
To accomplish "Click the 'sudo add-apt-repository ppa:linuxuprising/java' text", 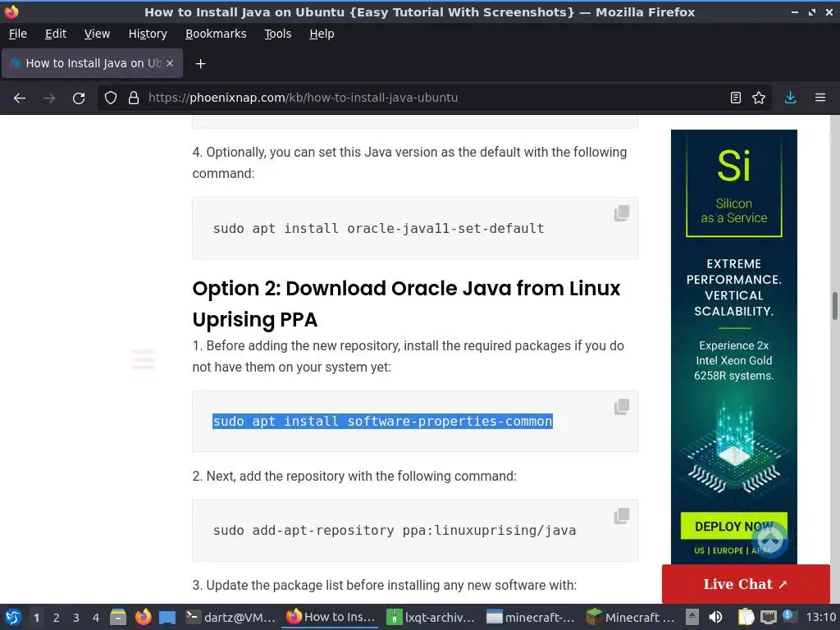I will 395,531.
